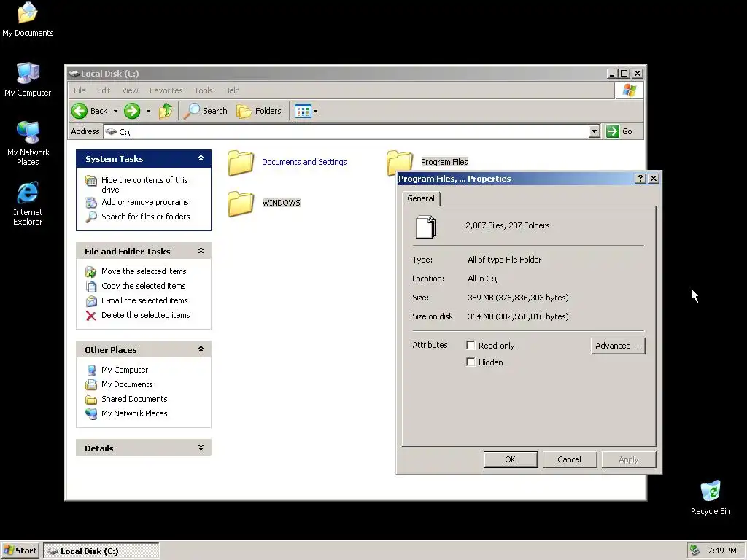Open the Forward history dropdown arrow
The width and height of the screenshot is (747, 560).
[x=148, y=112]
